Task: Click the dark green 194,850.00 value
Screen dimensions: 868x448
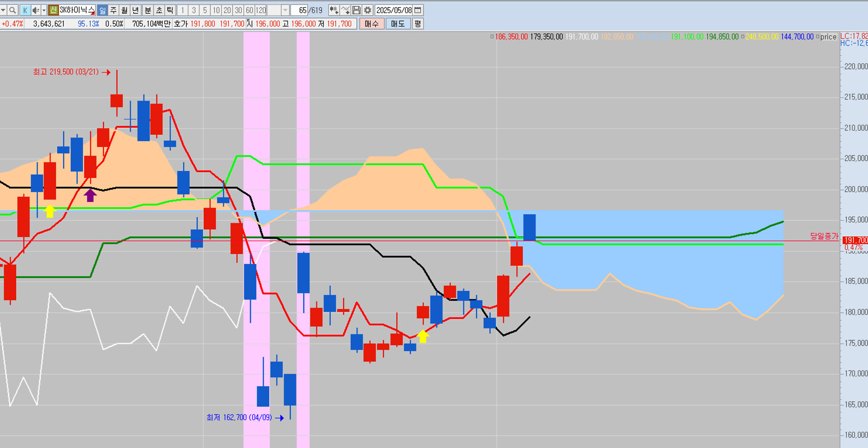Action: click(x=722, y=37)
